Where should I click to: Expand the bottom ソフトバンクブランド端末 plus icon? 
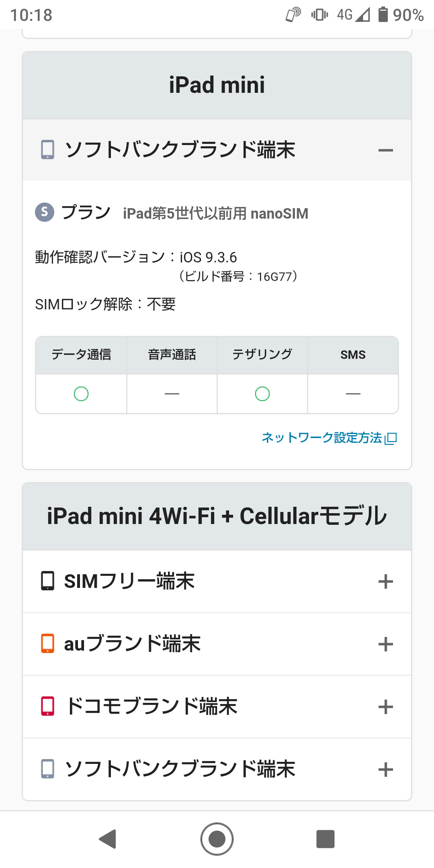point(385,770)
